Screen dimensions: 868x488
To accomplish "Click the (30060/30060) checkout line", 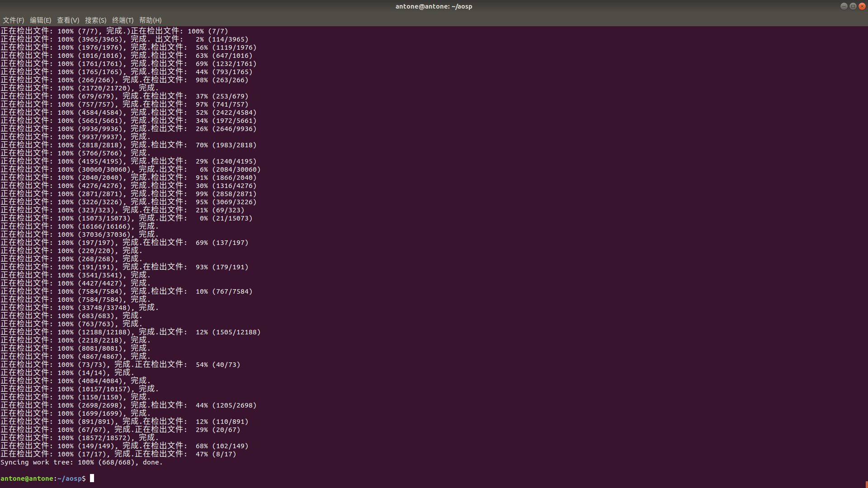I will point(104,169).
